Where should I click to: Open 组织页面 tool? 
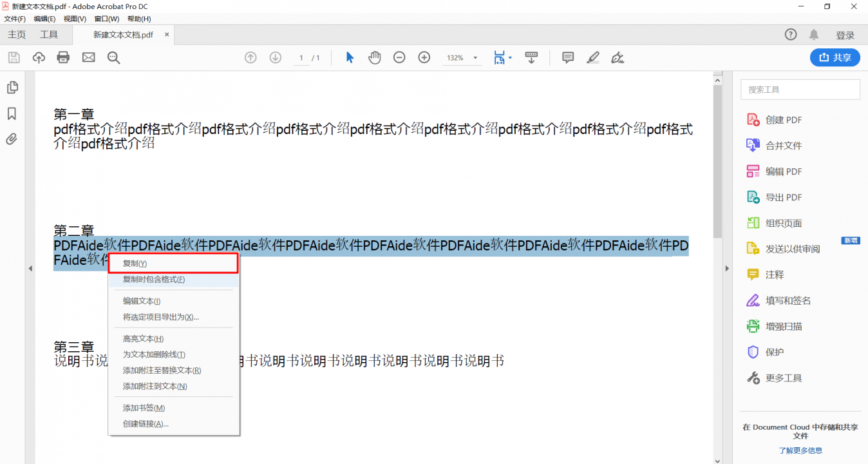click(x=774, y=223)
